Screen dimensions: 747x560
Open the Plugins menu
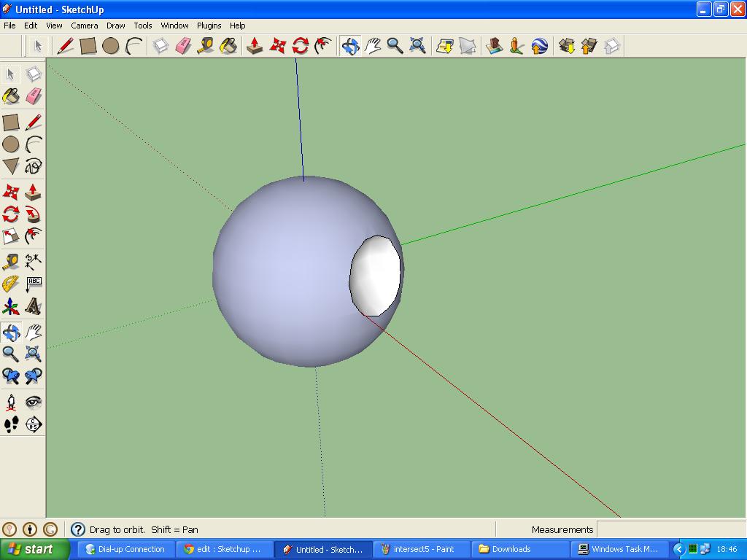209,26
